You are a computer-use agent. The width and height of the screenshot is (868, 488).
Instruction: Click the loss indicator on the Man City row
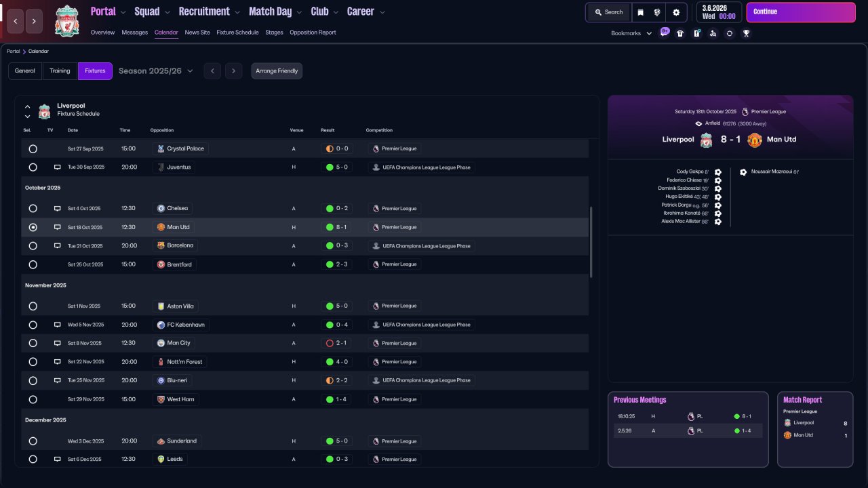[x=330, y=343]
